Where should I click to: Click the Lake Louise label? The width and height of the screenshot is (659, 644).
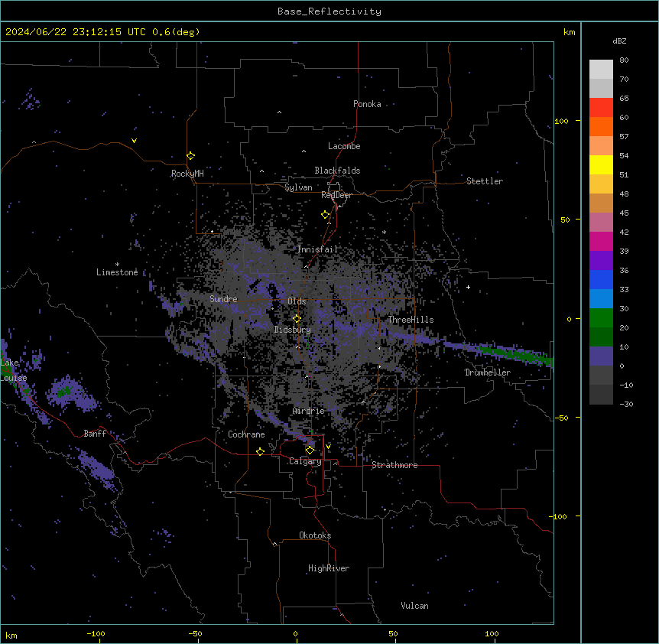pos(14,370)
